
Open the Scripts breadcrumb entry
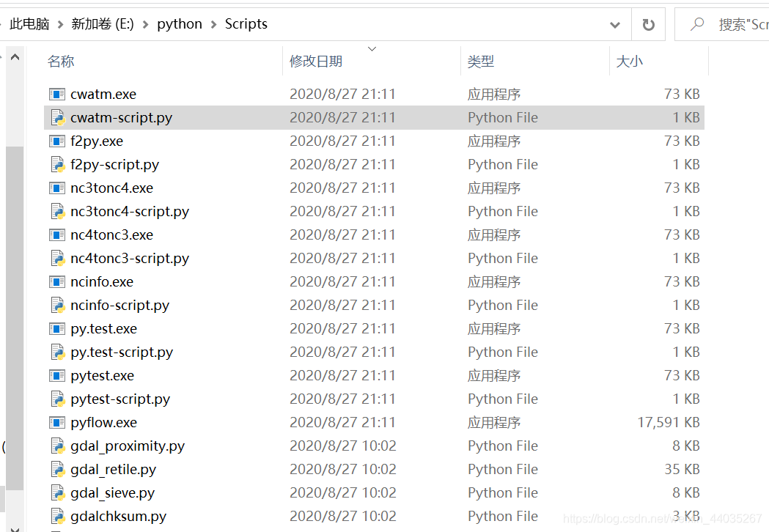pyautogui.click(x=246, y=24)
